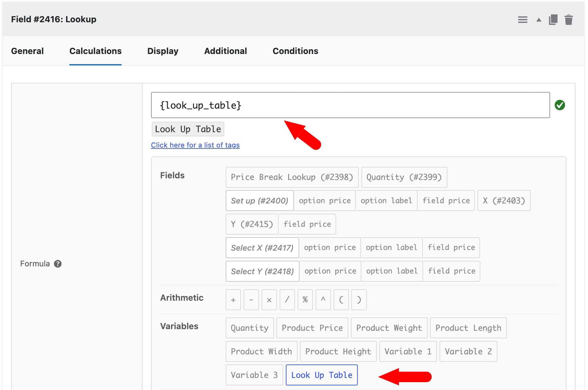Insert Y field price

(307, 224)
